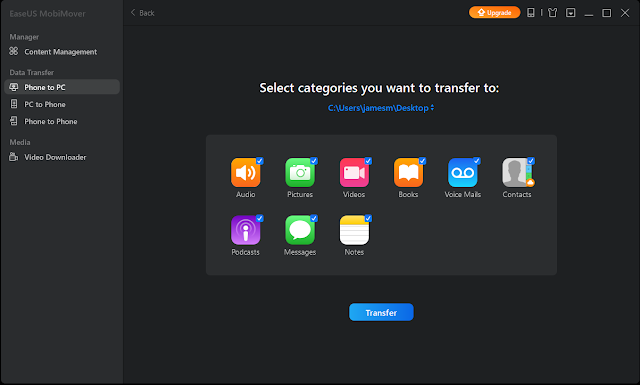This screenshot has height=385, width=640.
Task: Uncheck the Videos checkbox
Action: (368, 161)
